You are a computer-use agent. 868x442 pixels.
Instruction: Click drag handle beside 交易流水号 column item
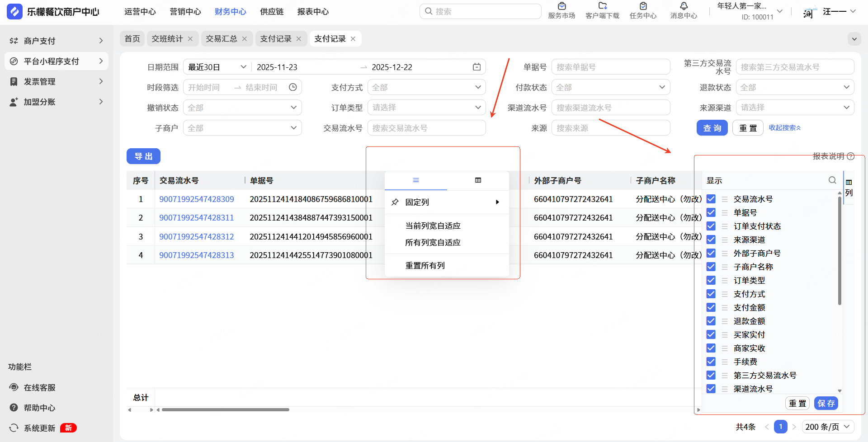(725, 199)
